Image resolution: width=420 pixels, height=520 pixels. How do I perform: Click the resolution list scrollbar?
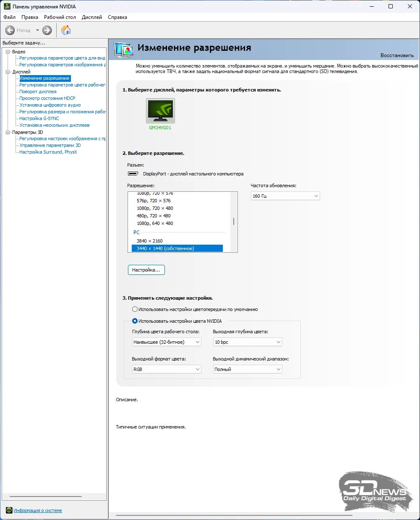[233, 222]
